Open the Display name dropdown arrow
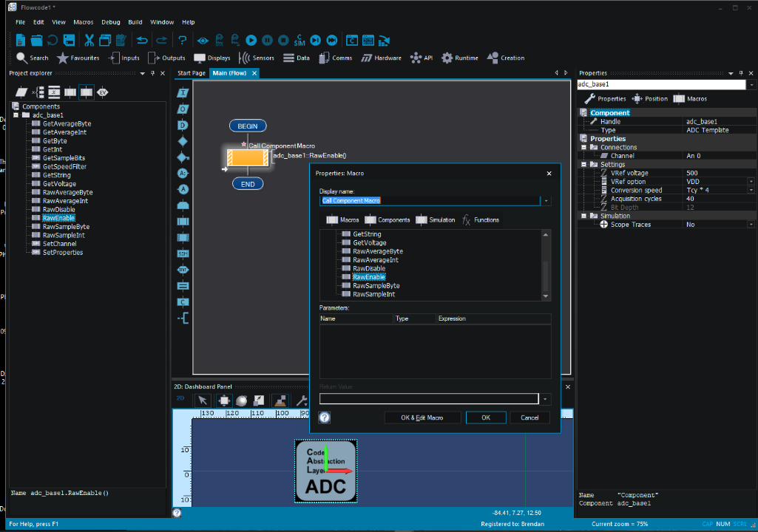 pos(546,200)
